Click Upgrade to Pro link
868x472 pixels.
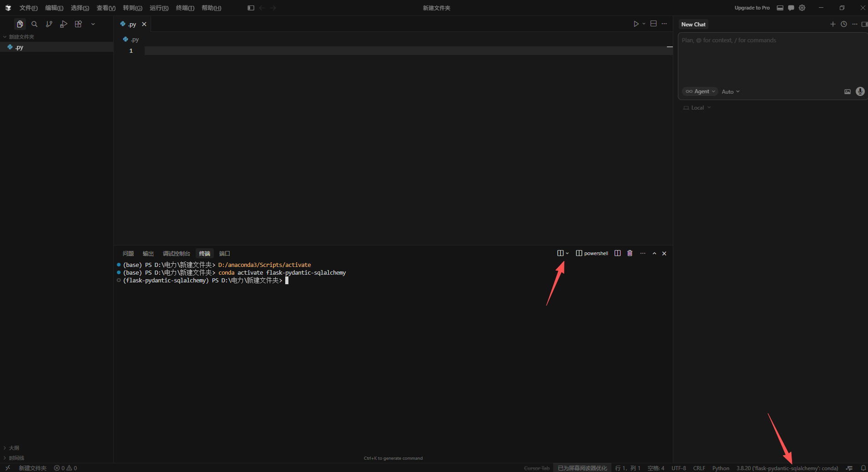(752, 8)
